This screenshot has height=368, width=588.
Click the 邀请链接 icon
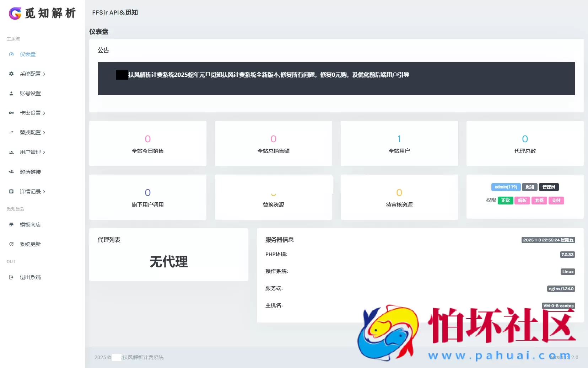coord(11,172)
